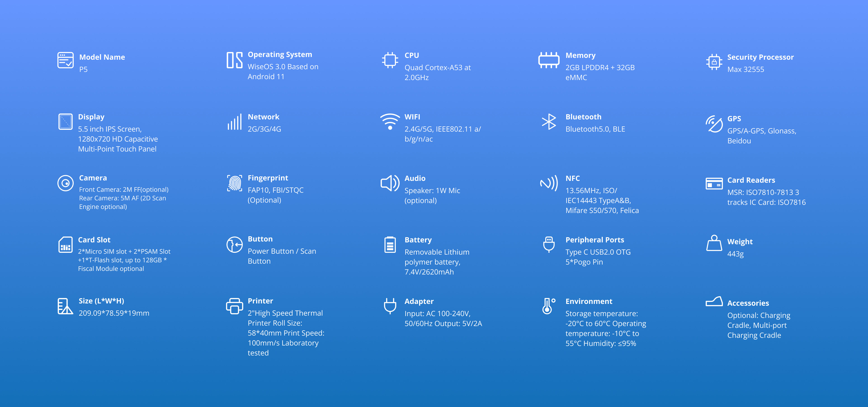
Task: Select 'Input: AC 100-240V' adapter description
Action: 443,318
